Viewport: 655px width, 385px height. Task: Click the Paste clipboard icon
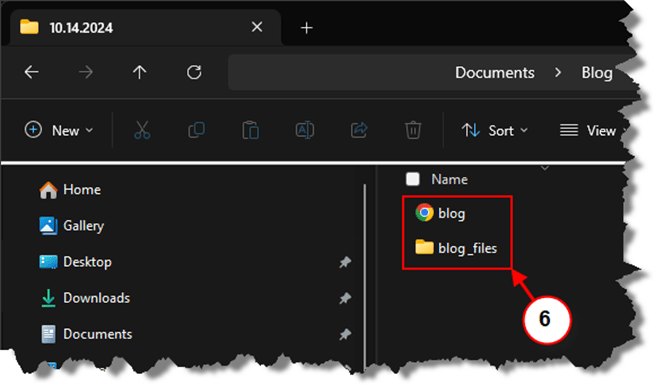coord(251,130)
